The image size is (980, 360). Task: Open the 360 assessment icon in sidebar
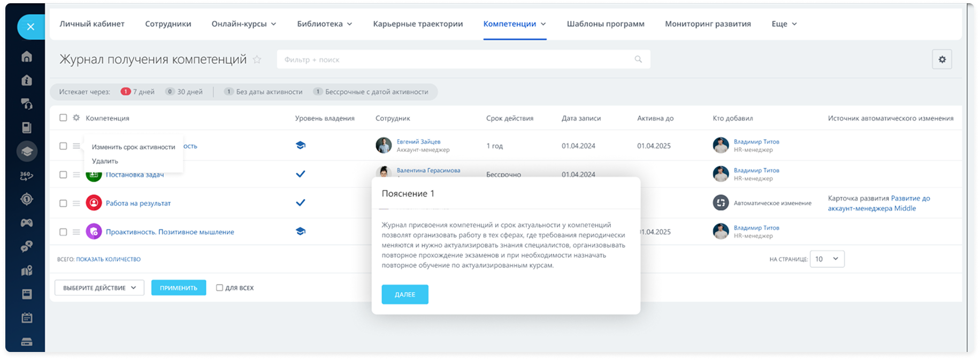click(27, 175)
